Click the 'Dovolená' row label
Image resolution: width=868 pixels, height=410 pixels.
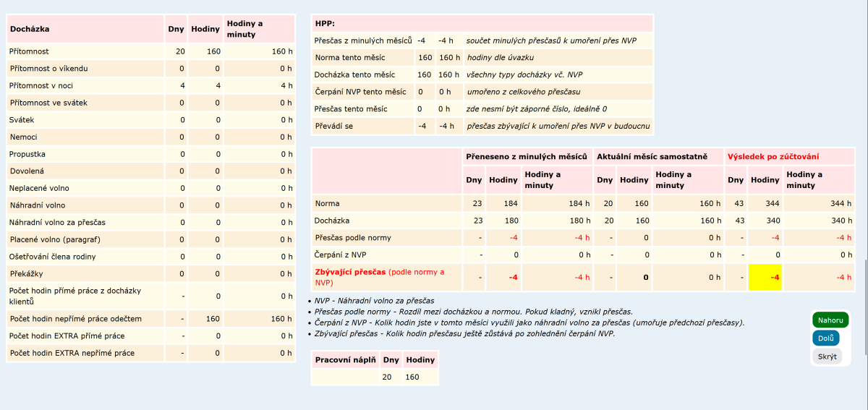coord(27,171)
